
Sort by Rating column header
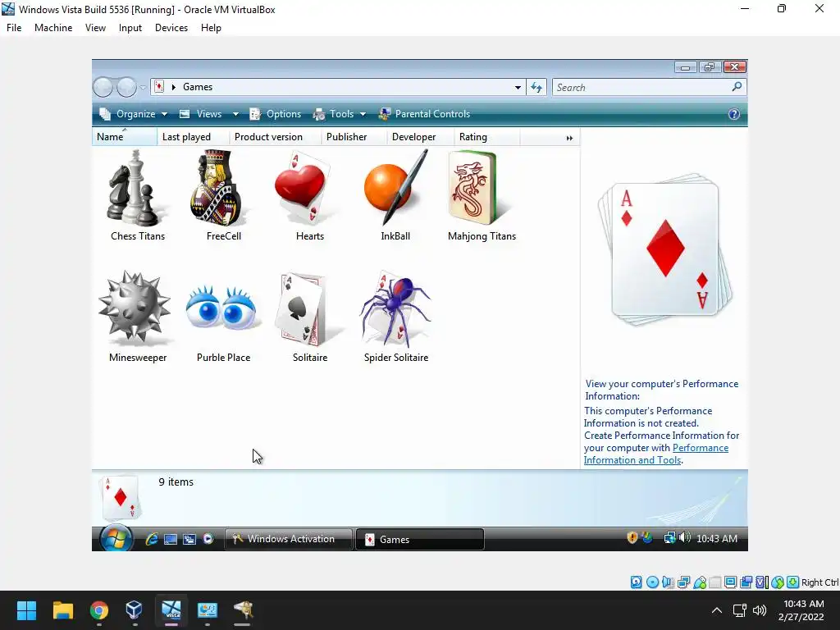(487, 137)
